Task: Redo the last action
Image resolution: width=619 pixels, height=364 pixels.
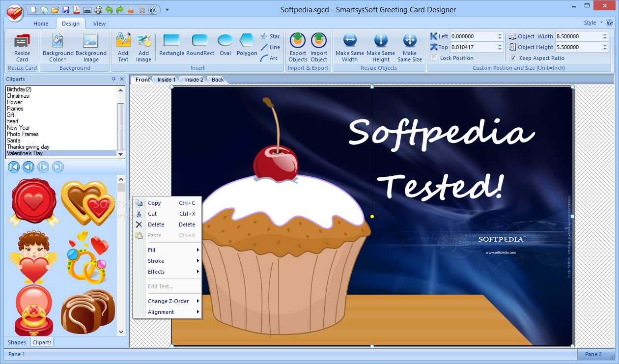Action: coord(120,10)
